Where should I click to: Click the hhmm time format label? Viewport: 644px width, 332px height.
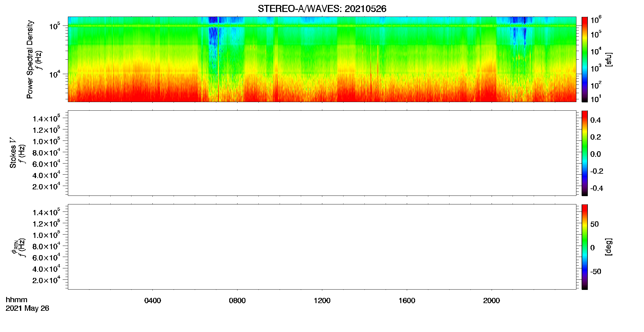[17, 300]
